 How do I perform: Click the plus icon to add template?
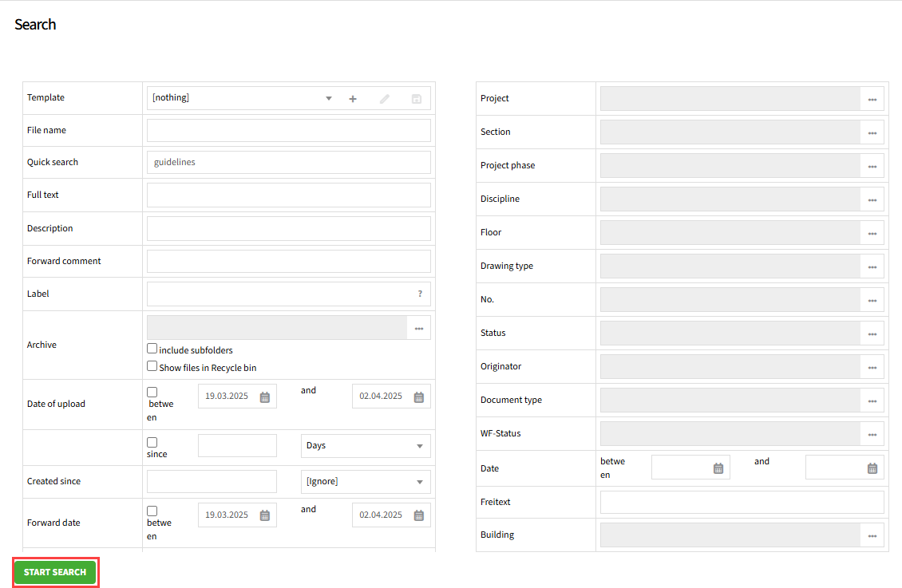point(353,99)
